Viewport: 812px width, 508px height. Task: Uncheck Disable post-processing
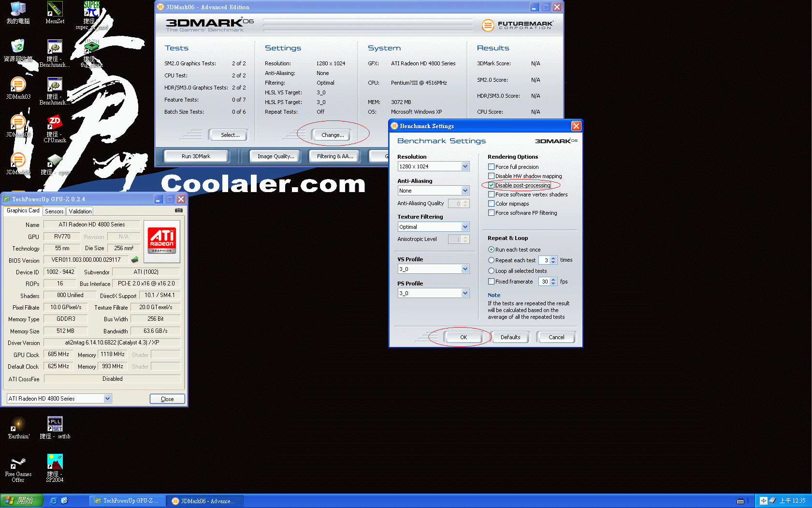(491, 185)
